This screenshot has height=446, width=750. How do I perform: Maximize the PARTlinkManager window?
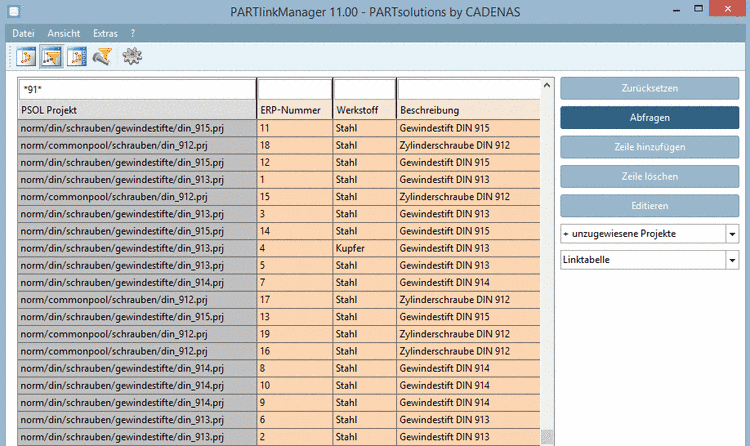click(x=698, y=9)
